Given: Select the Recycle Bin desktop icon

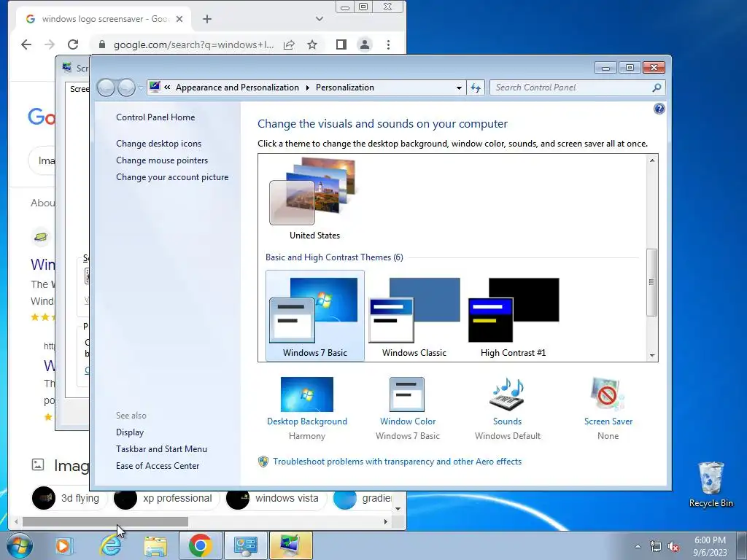Looking at the screenshot, I should [711, 484].
